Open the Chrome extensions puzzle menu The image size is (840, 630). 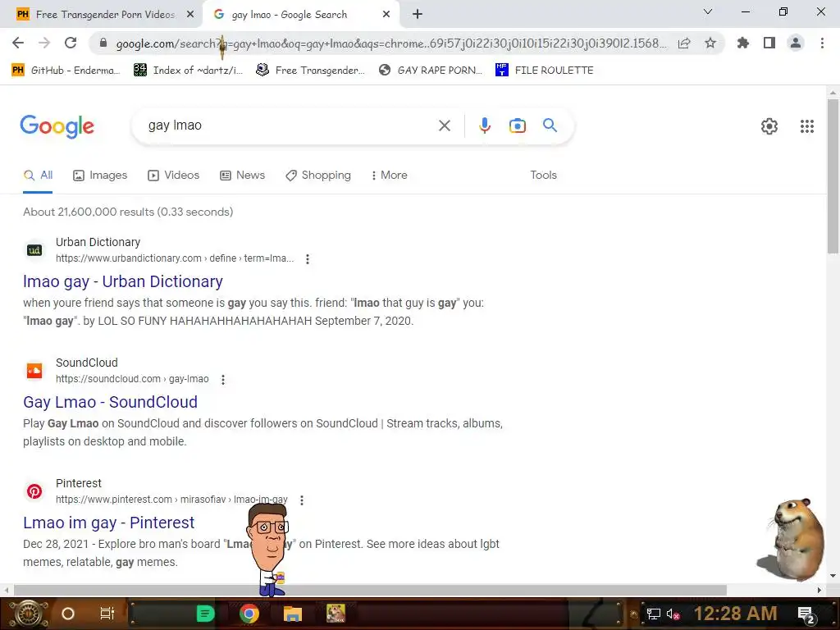coord(743,43)
